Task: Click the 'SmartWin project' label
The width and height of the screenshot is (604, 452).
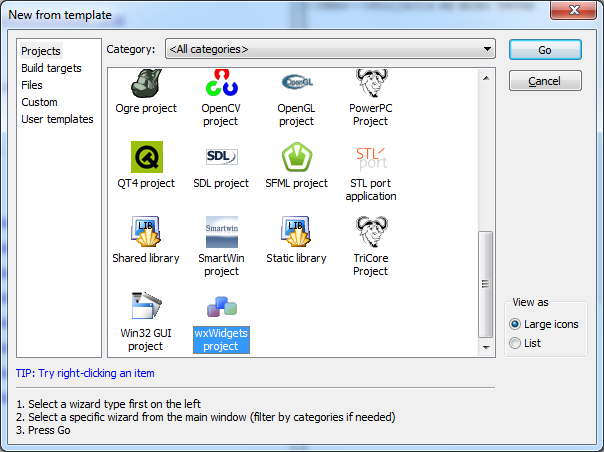Action: [x=221, y=264]
